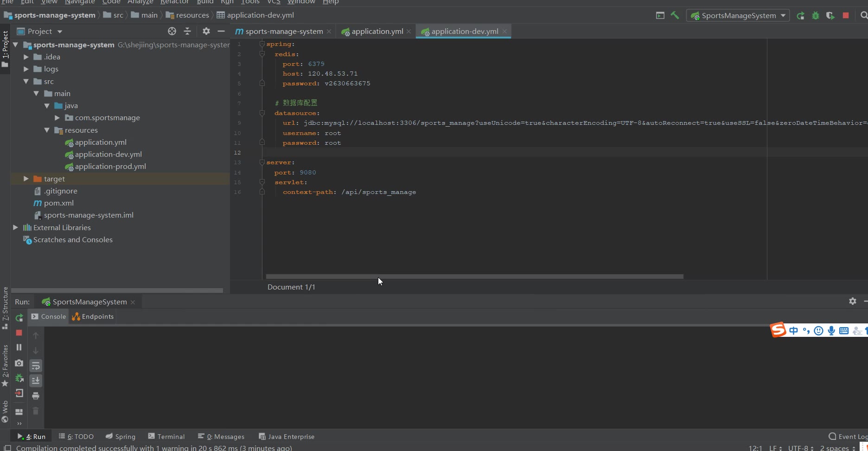This screenshot has height=451, width=868.
Task: Click the locate target crosshair icon in Project panel
Action: point(172,31)
